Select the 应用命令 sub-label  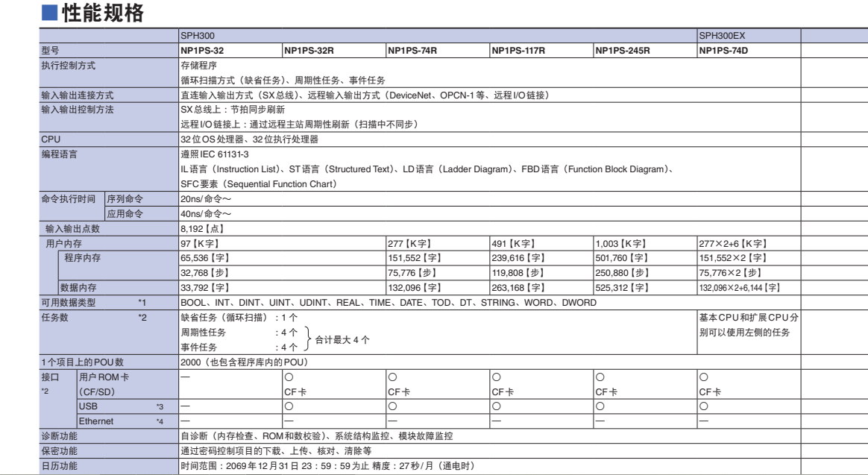click(x=125, y=214)
